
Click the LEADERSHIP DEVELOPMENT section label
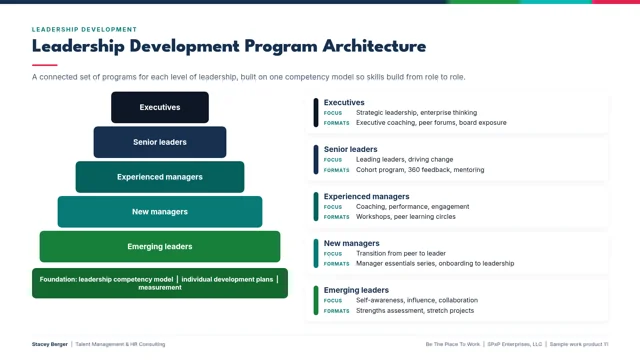click(84, 29)
